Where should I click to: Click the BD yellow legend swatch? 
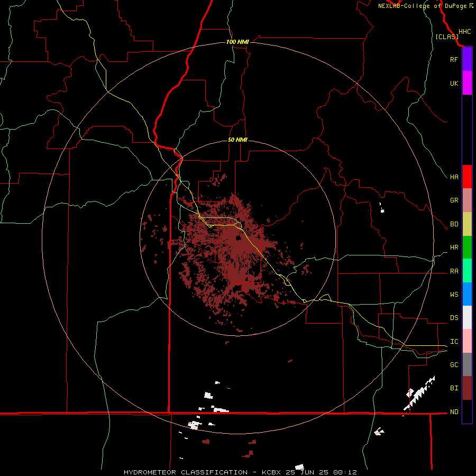pos(467,224)
